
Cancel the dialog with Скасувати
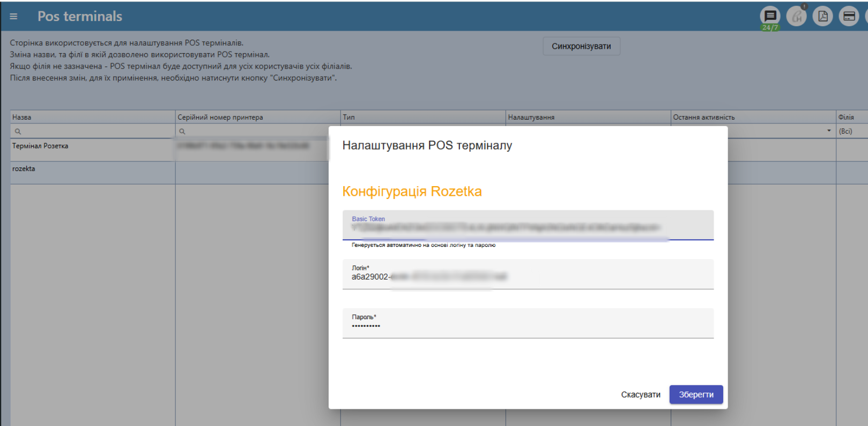click(641, 395)
